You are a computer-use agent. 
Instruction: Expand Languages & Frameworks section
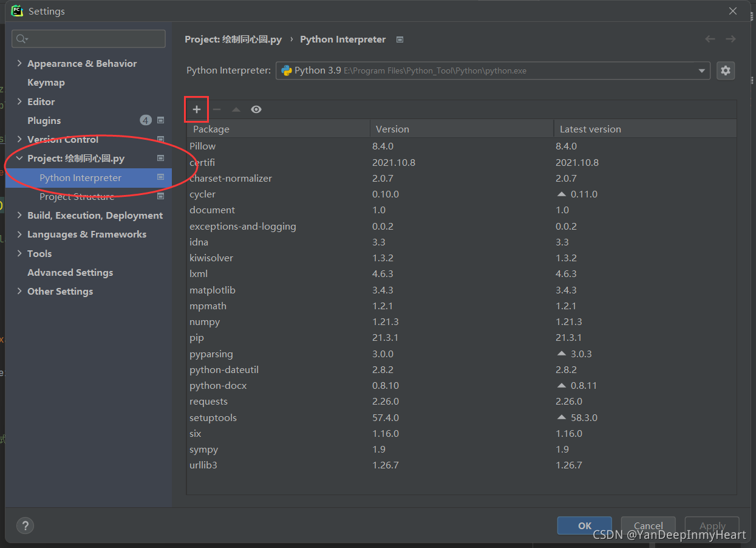pos(19,234)
